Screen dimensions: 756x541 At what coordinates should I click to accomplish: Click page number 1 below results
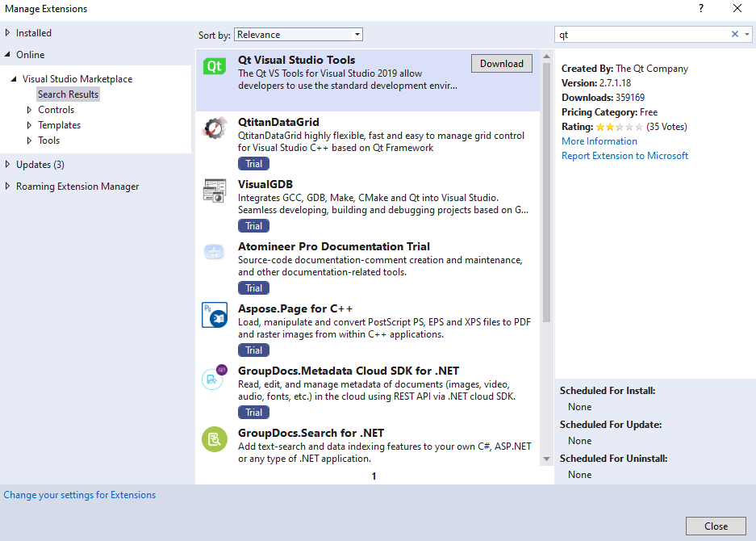(x=374, y=476)
